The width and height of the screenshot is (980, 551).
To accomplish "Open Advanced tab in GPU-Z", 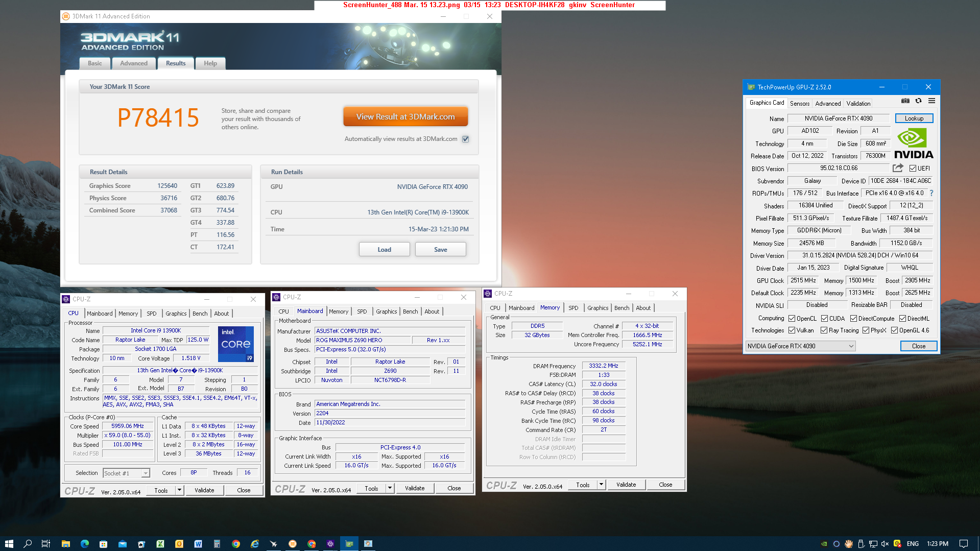I will pyautogui.click(x=827, y=103).
